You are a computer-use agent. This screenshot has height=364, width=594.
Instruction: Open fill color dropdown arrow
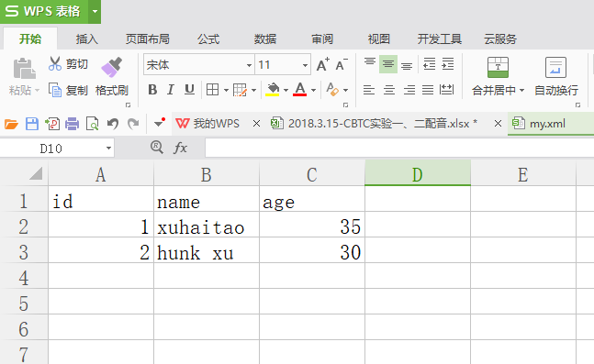click(x=286, y=90)
